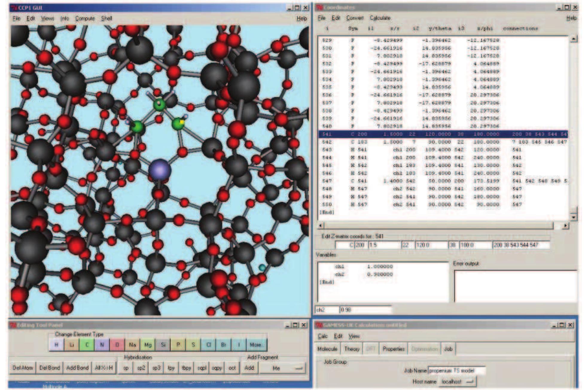
Task: Open the More elements swatch
Action: 256,345
